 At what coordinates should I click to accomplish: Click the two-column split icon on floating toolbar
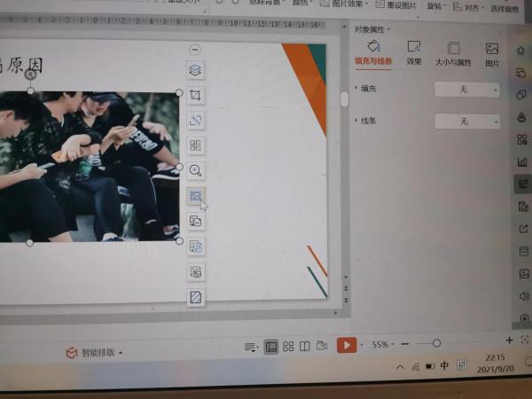click(x=195, y=145)
